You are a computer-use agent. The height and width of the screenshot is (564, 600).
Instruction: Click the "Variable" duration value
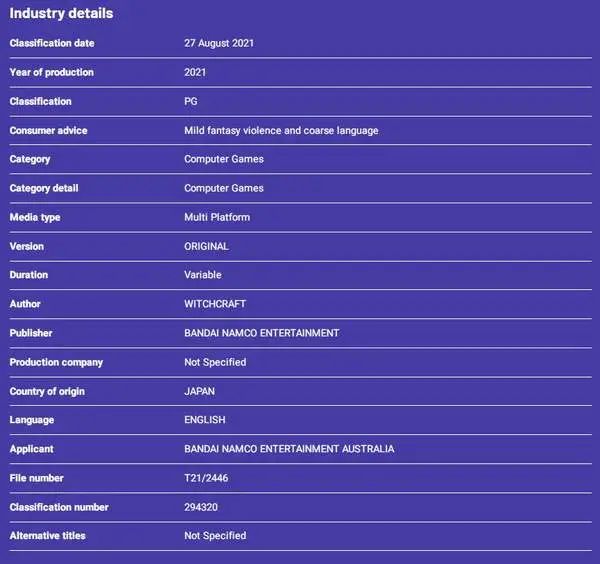click(203, 275)
